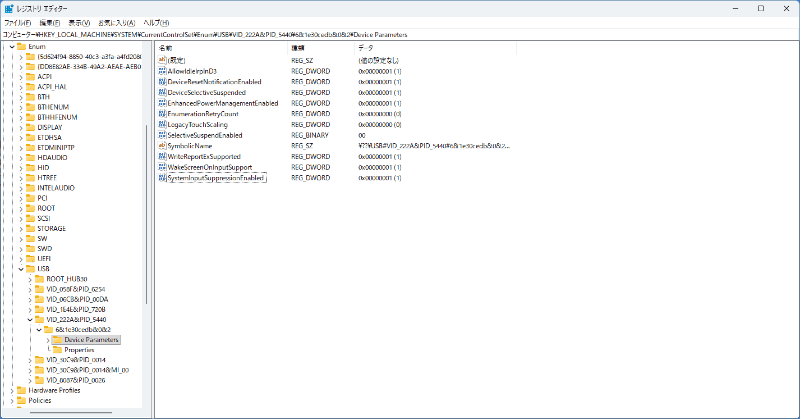Select the INTELAUDIO tree item
Screen dimensions: 800x419
pos(56,188)
